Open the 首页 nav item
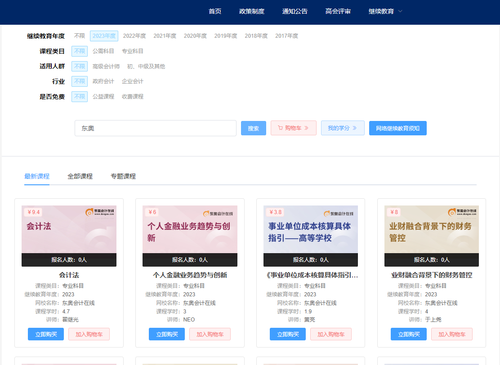500x365 pixels. coord(215,11)
